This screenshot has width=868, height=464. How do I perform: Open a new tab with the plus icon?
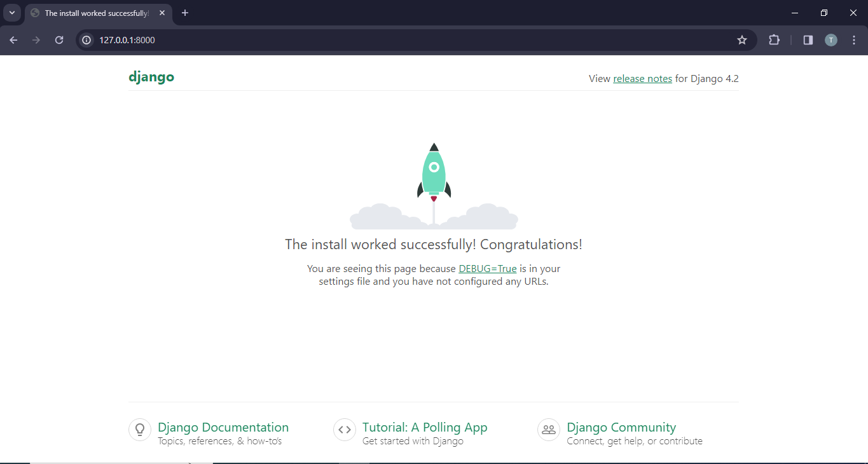click(185, 13)
